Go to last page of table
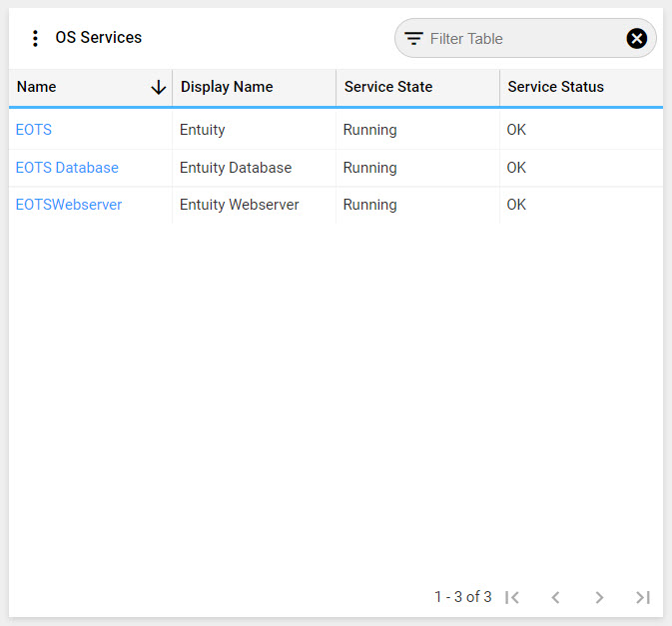This screenshot has width=672, height=626. pyautogui.click(x=643, y=597)
